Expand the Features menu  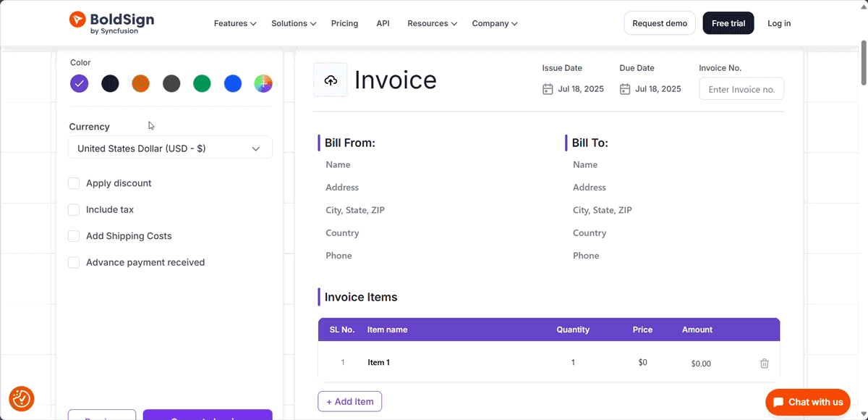point(235,23)
